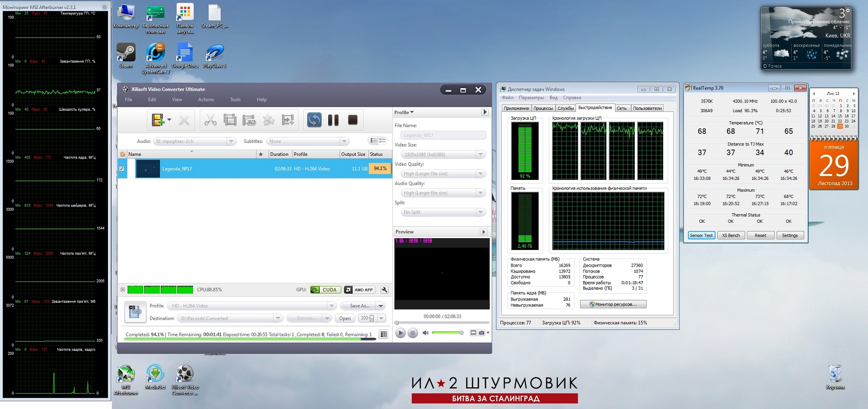Viewport: 868px width, 409px height.
Task: Toggle AMD APP acceleration
Action: 359,290
